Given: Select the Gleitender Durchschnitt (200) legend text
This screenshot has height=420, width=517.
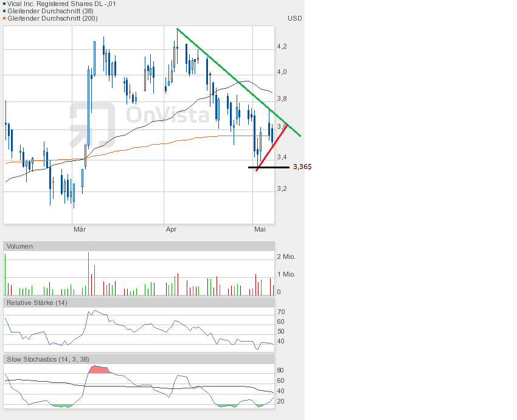Looking at the screenshot, I should 52,18.
